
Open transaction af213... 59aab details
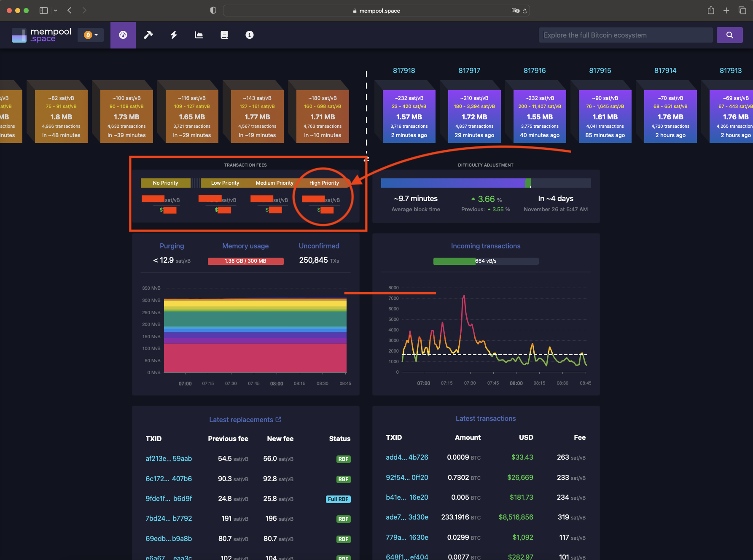point(169,458)
